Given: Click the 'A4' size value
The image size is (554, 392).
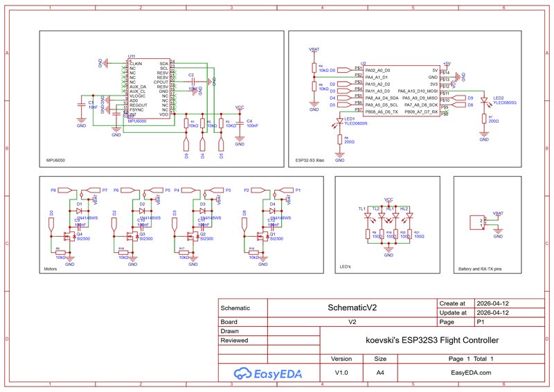Looking at the screenshot, I should pos(380,373).
